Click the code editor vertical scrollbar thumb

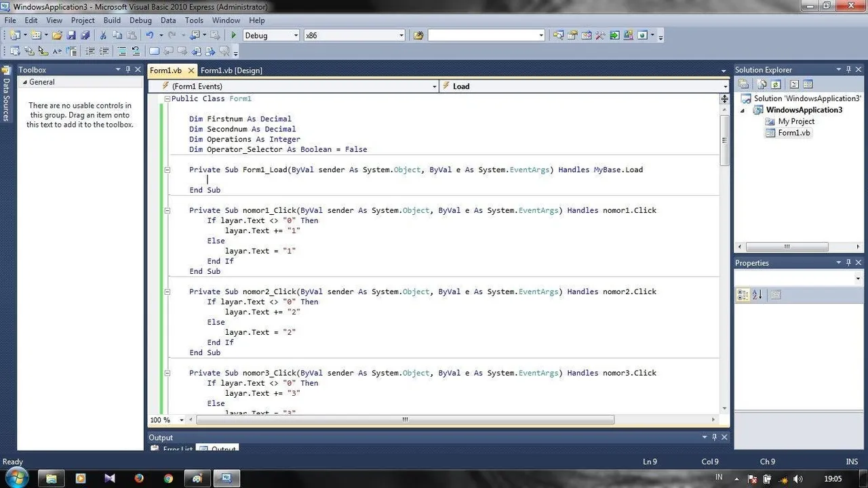(724, 140)
